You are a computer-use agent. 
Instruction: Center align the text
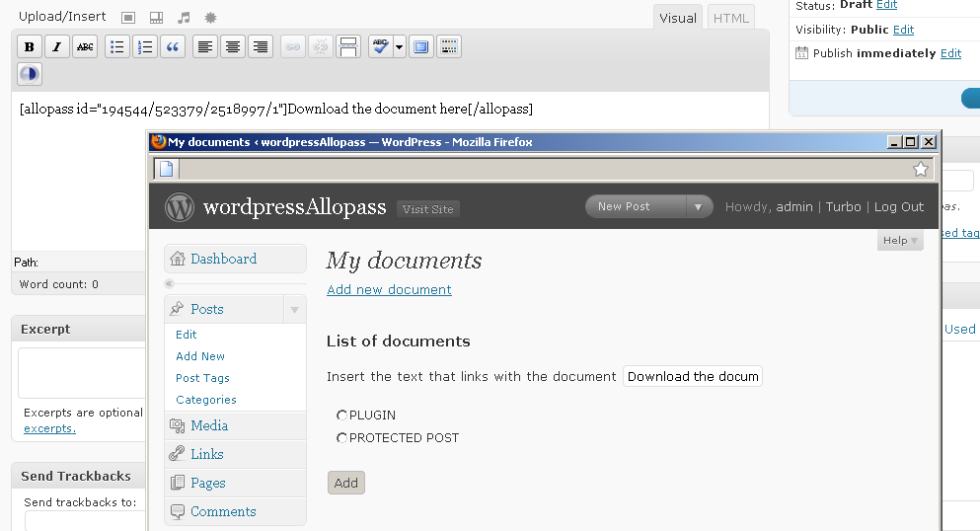233,46
